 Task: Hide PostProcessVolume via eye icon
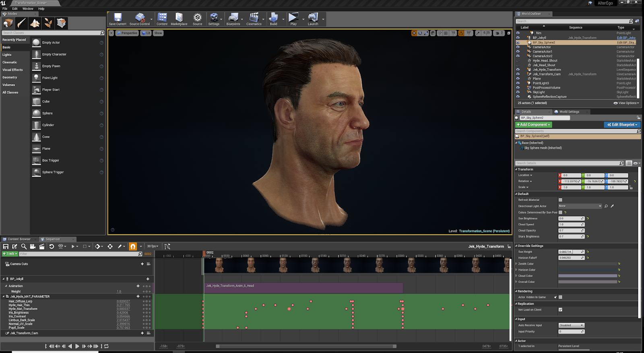[518, 88]
